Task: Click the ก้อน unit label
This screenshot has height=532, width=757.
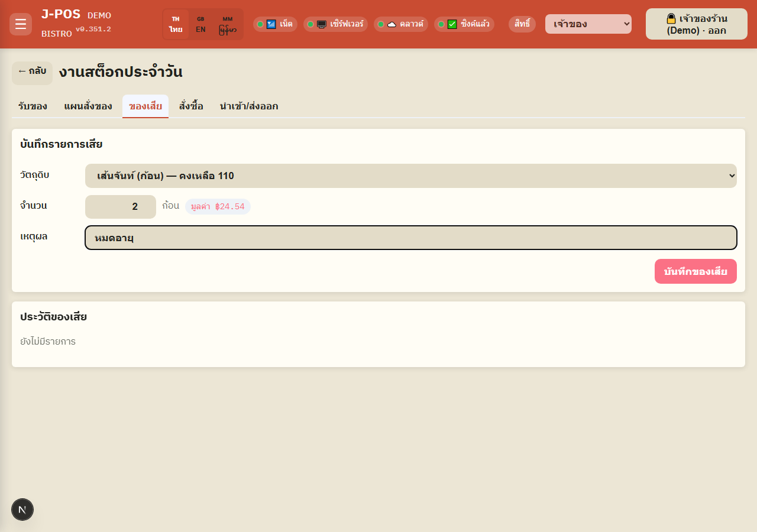Action: tap(171, 206)
